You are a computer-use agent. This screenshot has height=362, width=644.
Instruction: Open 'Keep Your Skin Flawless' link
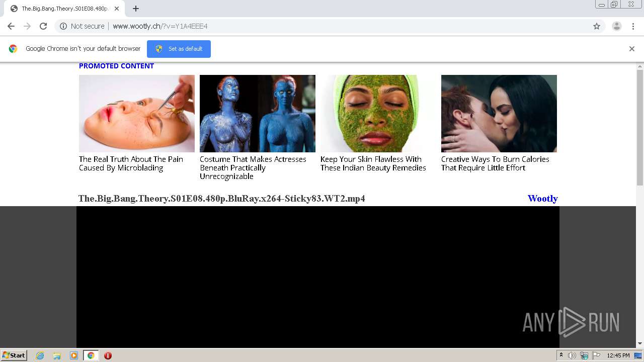coord(373,163)
